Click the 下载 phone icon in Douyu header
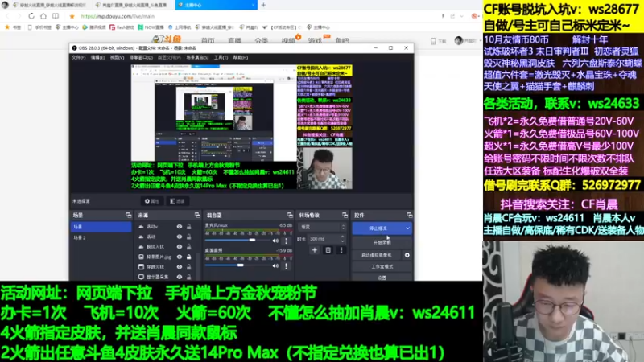The width and height of the screenshot is (644, 362). coord(433,41)
